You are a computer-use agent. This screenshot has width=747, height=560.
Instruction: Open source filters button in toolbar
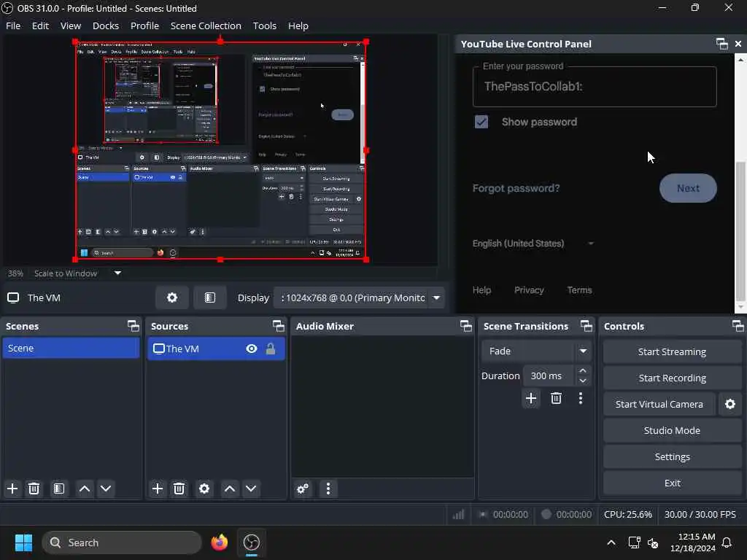210,297
